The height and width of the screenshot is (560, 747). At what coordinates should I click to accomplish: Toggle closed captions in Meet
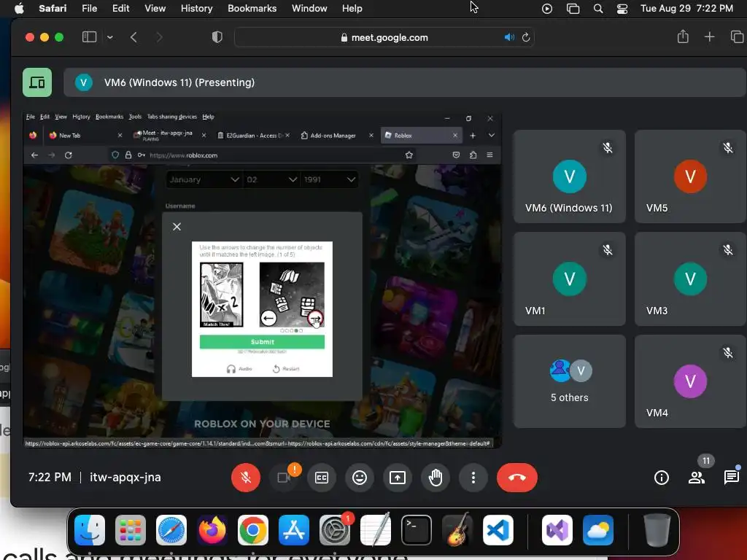322,477
